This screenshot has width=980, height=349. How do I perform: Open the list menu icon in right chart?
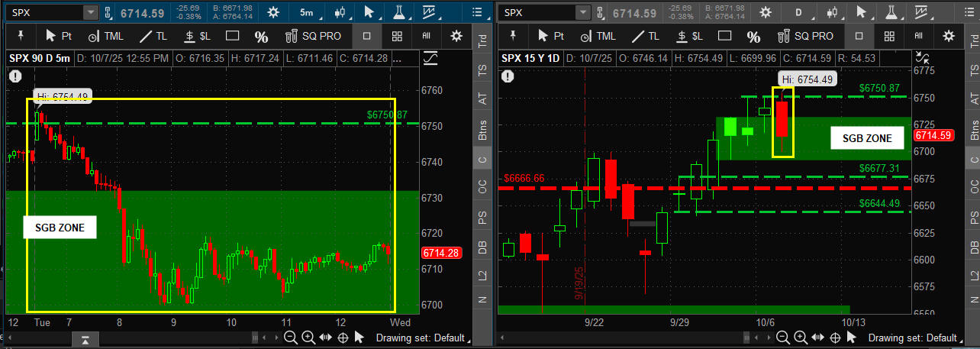pos(969,12)
